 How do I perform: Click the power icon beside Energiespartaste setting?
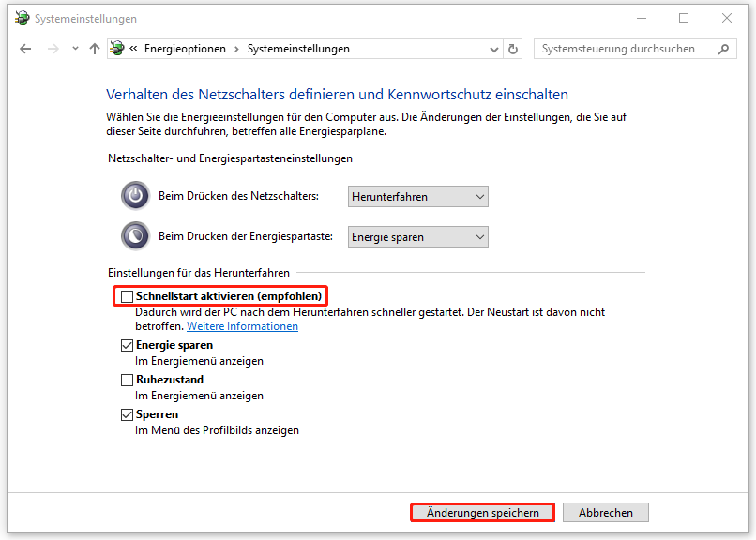[x=135, y=235]
